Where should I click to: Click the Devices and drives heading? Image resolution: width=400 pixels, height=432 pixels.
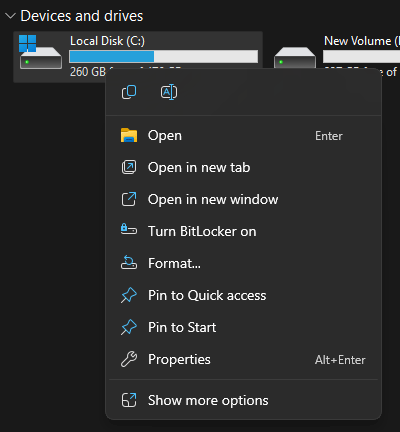82,16
